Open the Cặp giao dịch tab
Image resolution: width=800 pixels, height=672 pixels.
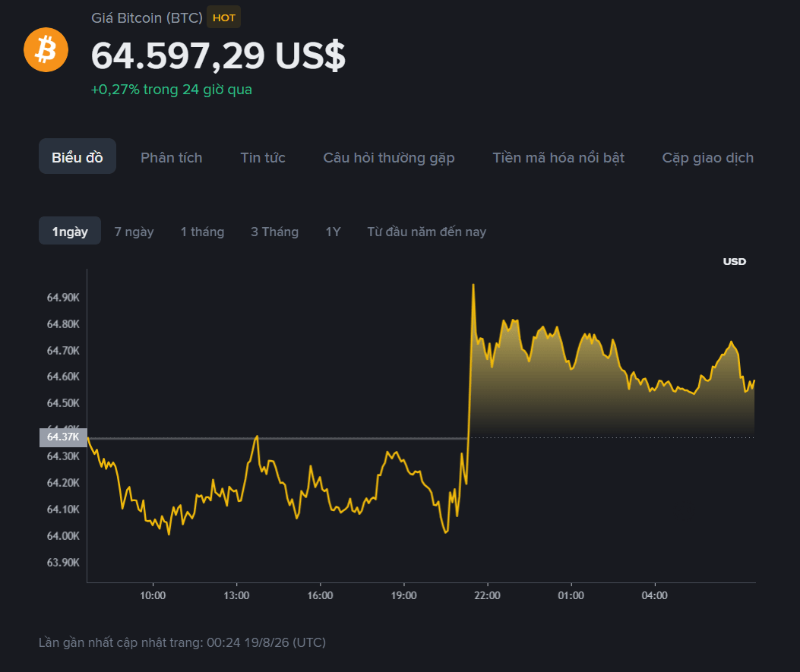click(707, 158)
